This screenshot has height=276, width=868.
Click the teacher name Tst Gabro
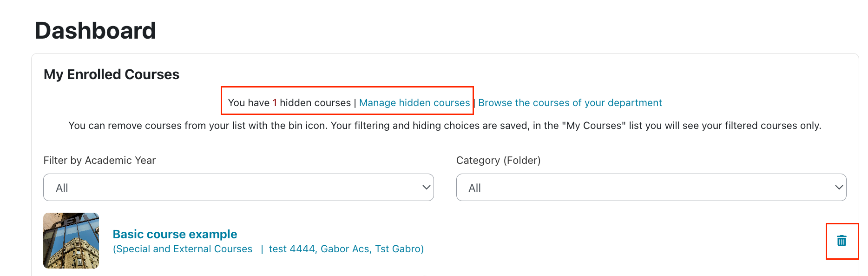[399, 249]
